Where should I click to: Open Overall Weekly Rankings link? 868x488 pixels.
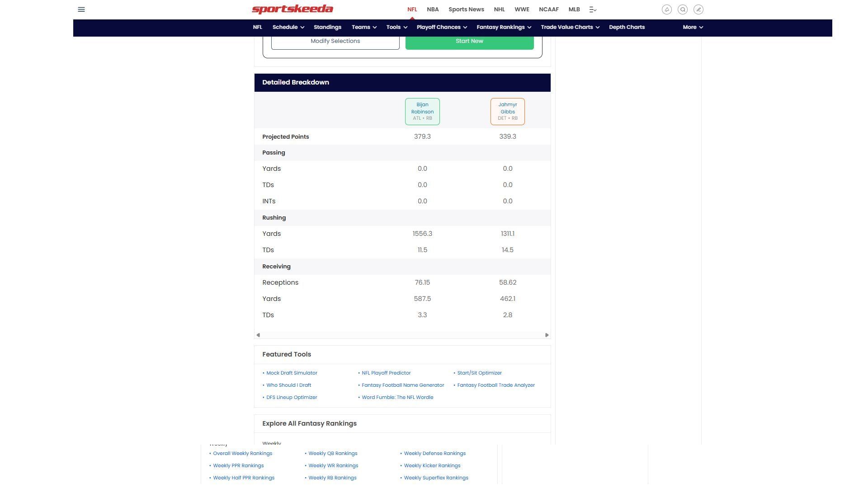(242, 454)
